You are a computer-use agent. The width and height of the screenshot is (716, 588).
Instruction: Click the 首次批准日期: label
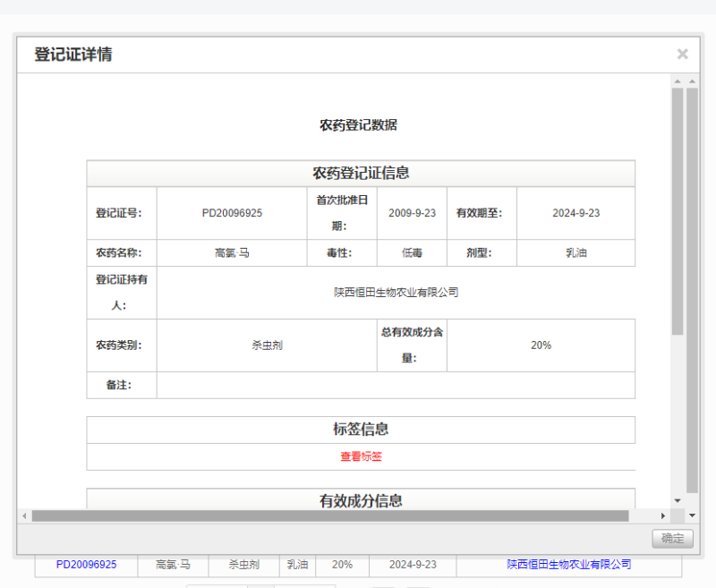pyautogui.click(x=342, y=213)
